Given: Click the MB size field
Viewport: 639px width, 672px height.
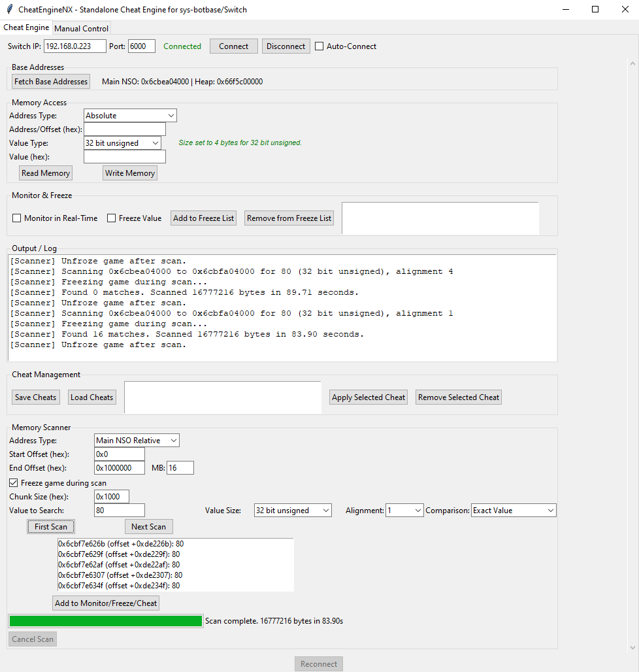Looking at the screenshot, I should pyautogui.click(x=180, y=467).
